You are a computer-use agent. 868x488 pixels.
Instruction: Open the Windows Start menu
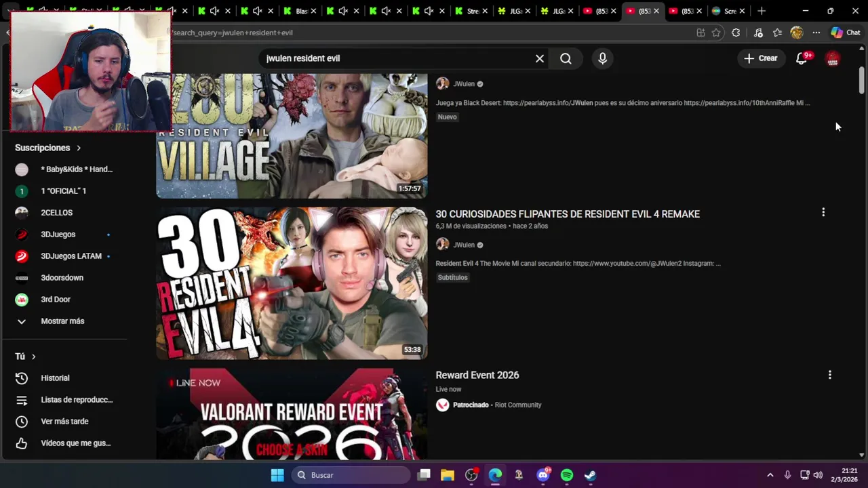coord(277,475)
